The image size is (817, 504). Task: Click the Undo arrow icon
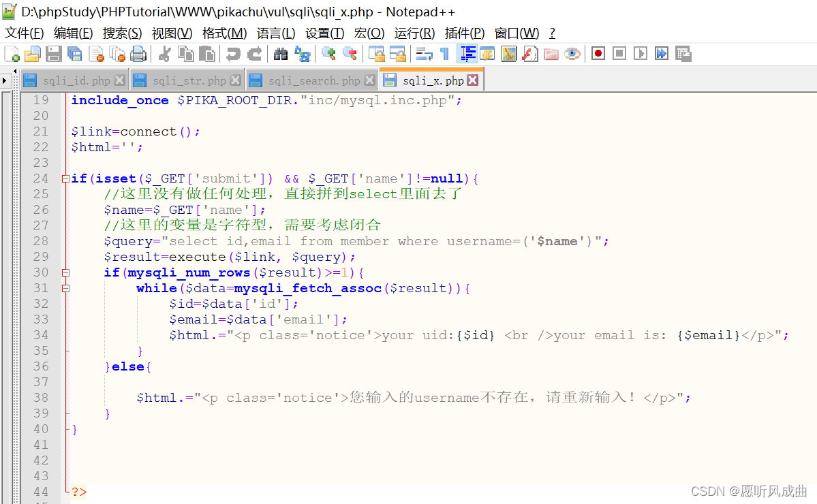pyautogui.click(x=233, y=54)
